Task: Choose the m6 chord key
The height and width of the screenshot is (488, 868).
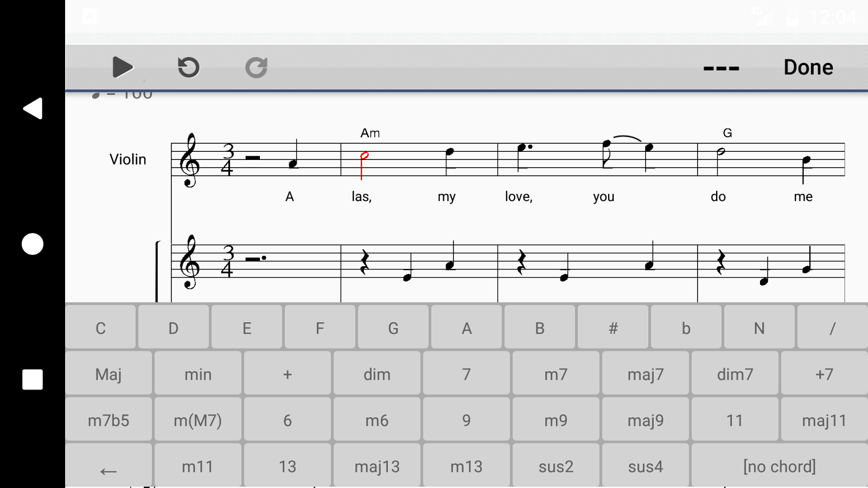Action: tap(377, 419)
